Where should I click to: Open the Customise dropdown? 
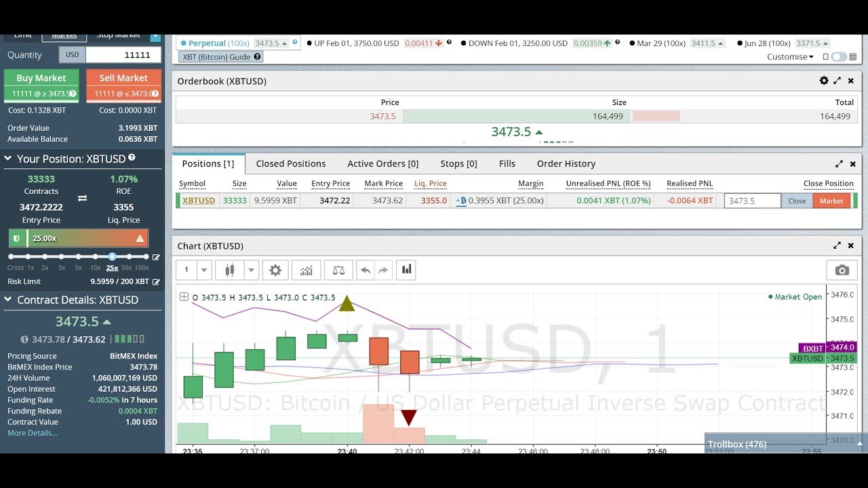790,57
